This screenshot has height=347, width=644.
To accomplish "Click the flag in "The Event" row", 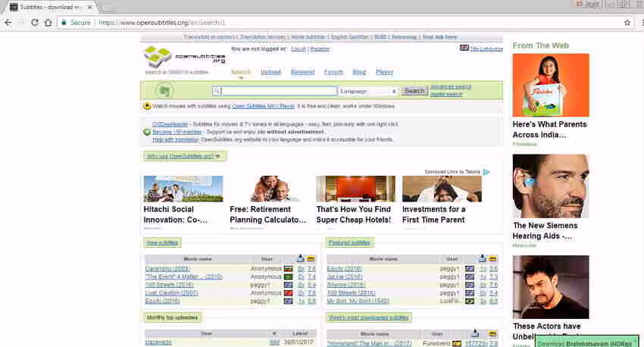I will (x=289, y=277).
